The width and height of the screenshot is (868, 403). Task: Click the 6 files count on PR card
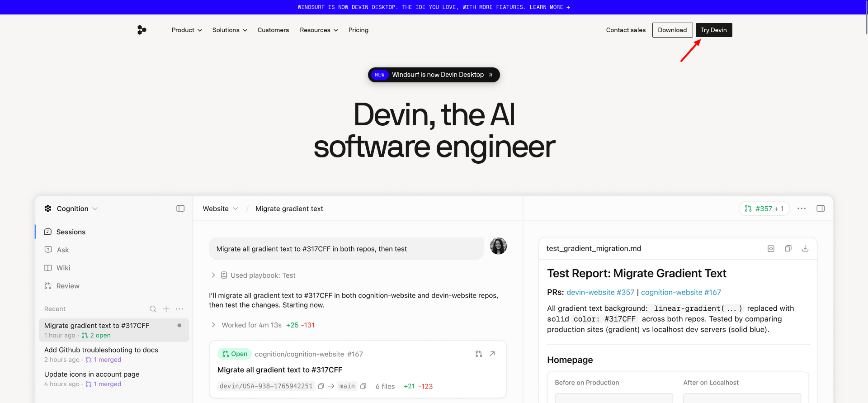coord(385,386)
